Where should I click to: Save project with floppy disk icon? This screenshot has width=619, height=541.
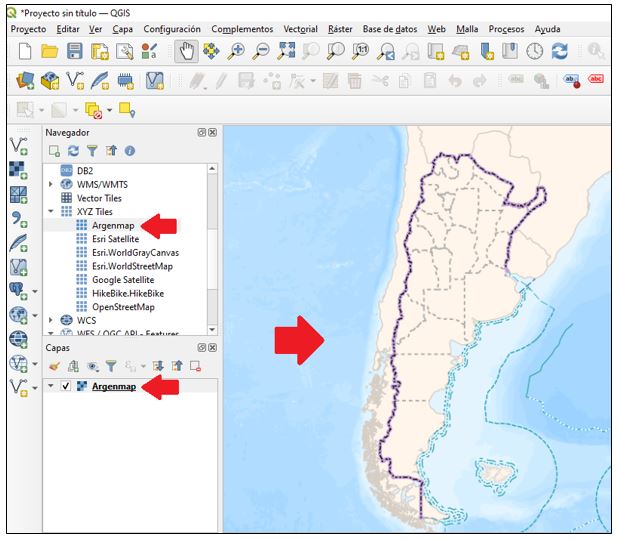(x=75, y=52)
